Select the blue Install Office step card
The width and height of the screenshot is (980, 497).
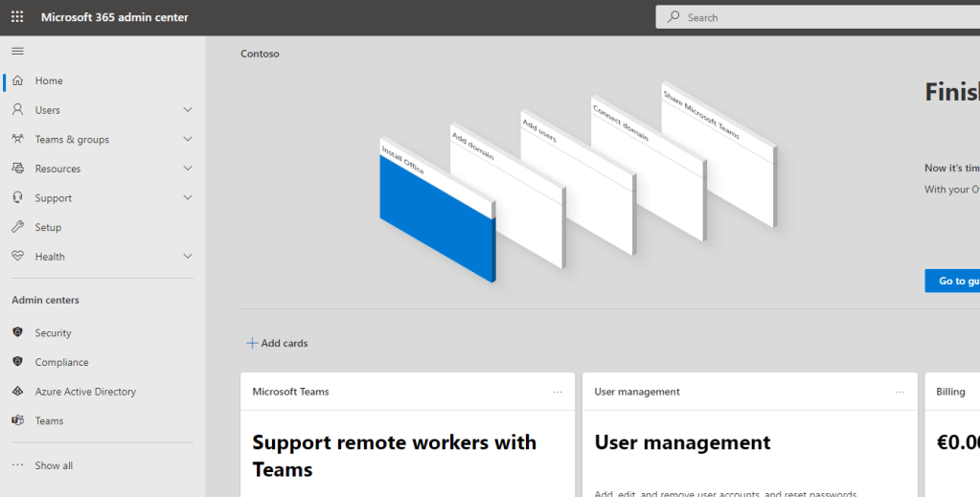(x=436, y=220)
